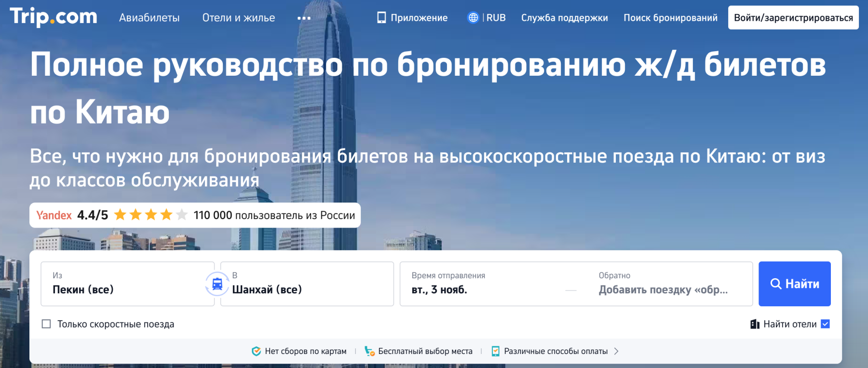Open the Trip.com home logo
The height and width of the screenshot is (368, 868).
click(x=53, y=17)
